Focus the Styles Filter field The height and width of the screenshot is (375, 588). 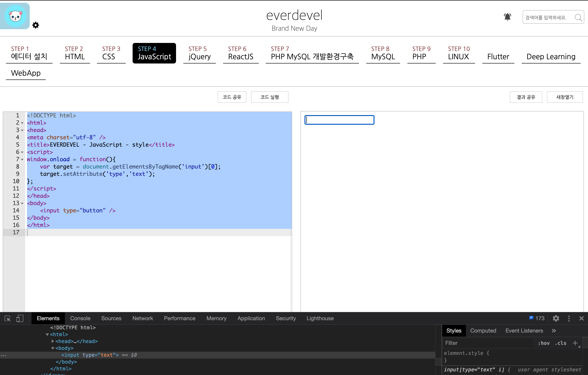488,343
